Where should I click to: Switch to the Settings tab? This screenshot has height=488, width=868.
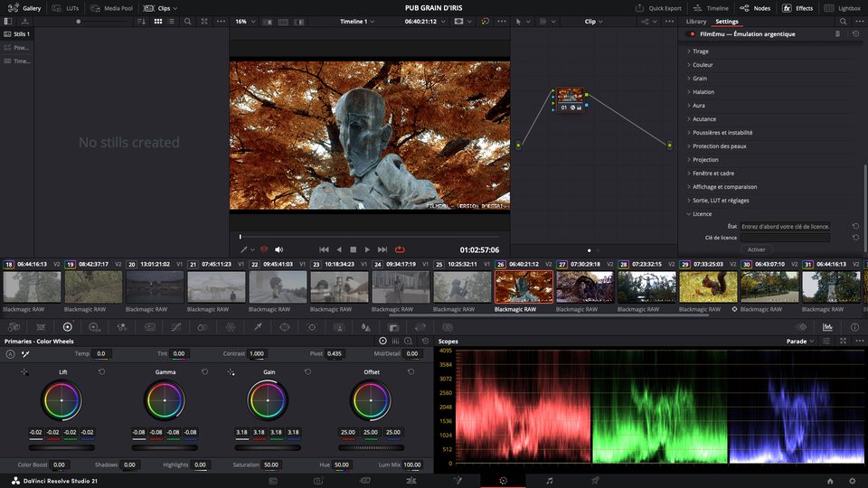(x=726, y=22)
